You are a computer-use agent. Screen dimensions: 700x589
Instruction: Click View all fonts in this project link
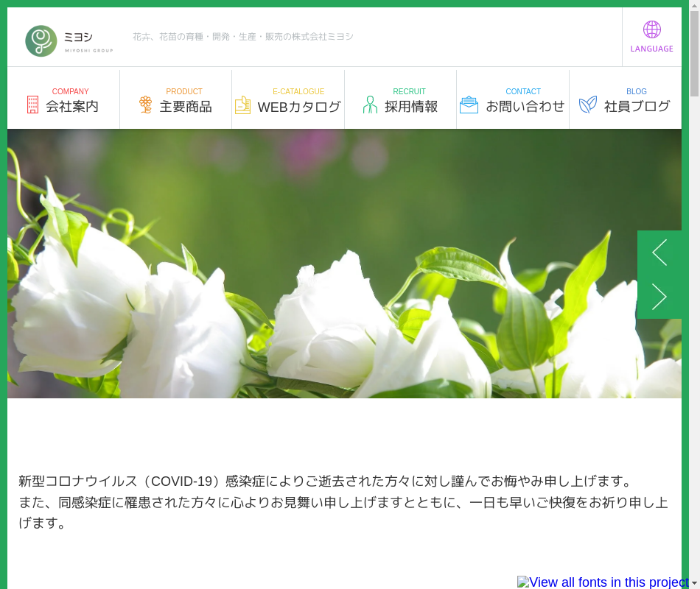[x=603, y=582]
